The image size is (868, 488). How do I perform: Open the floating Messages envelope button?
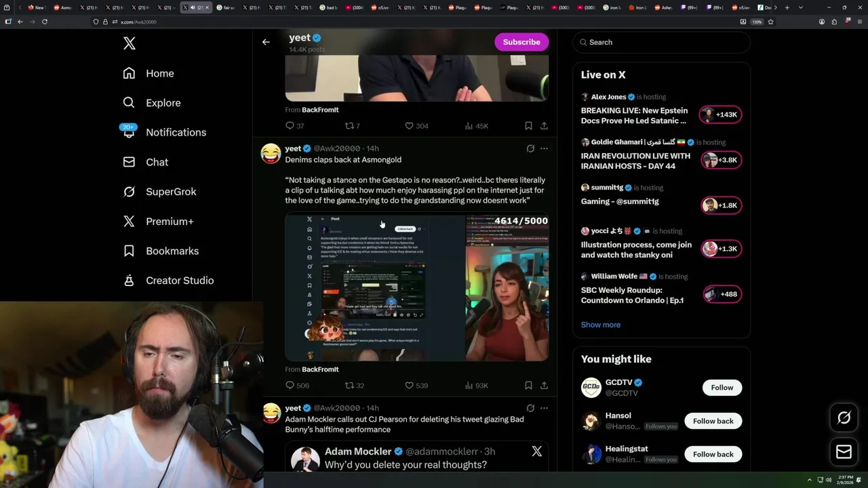pos(844,452)
